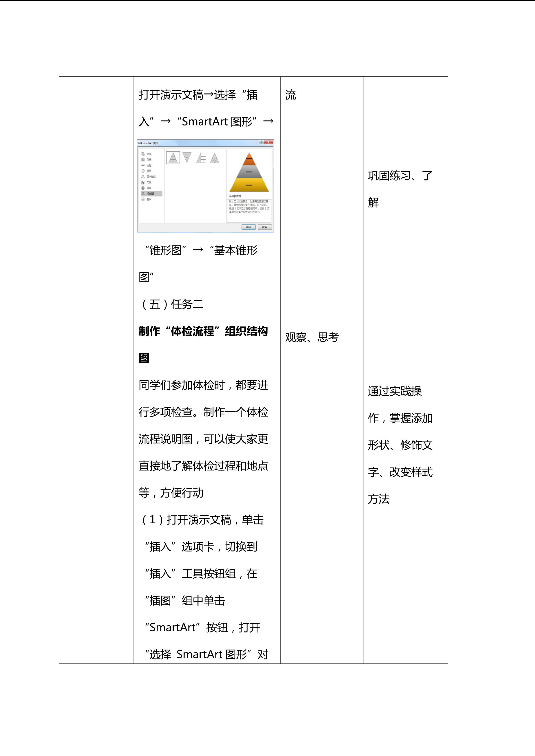Close the 选择 SmartArt 图形 dialog
535x756 pixels.
coord(269,142)
